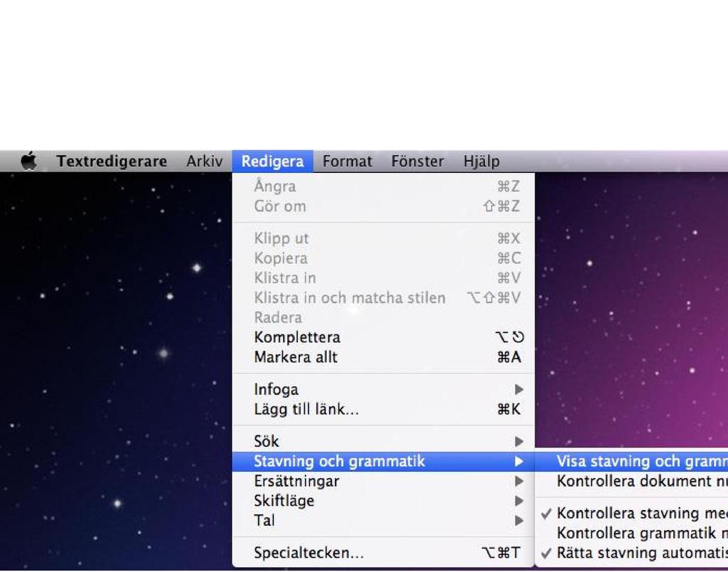Expand the Infoga submenu
The height and width of the screenshot is (572, 728).
pos(383,389)
